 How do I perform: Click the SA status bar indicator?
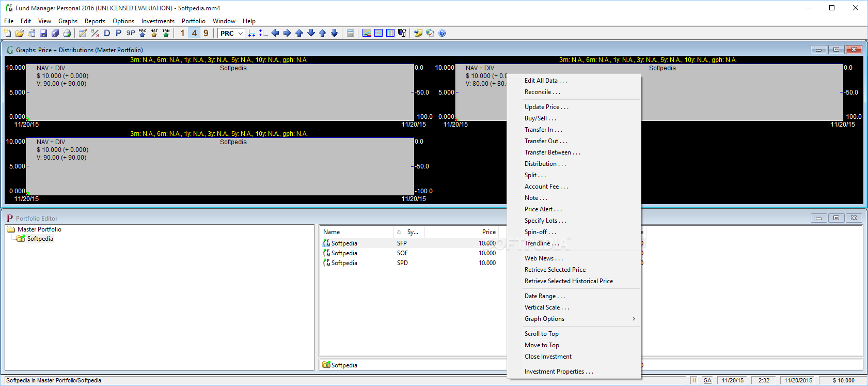(707, 380)
